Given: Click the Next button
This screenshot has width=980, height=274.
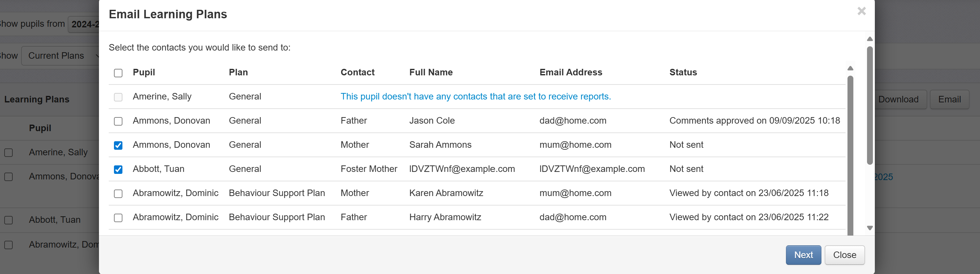Looking at the screenshot, I should [x=803, y=255].
